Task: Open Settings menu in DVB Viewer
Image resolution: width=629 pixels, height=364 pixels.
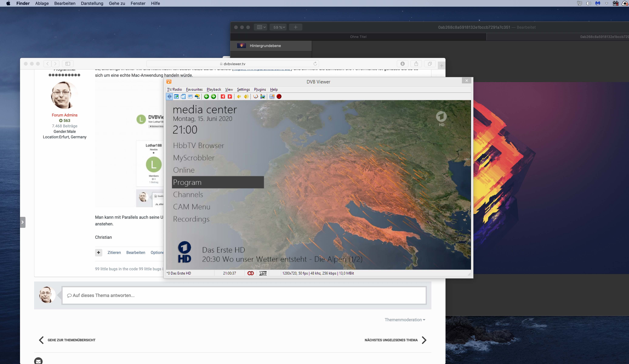Action: point(243,89)
